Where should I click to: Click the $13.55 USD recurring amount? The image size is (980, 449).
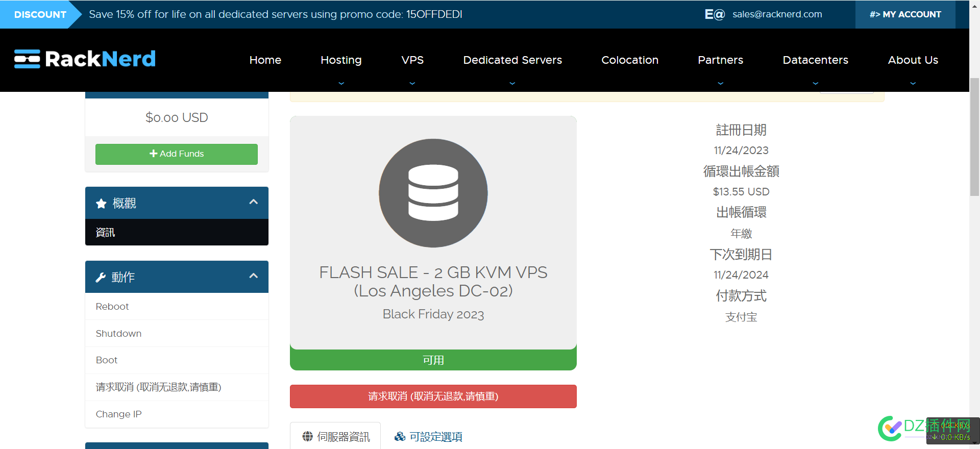(741, 192)
